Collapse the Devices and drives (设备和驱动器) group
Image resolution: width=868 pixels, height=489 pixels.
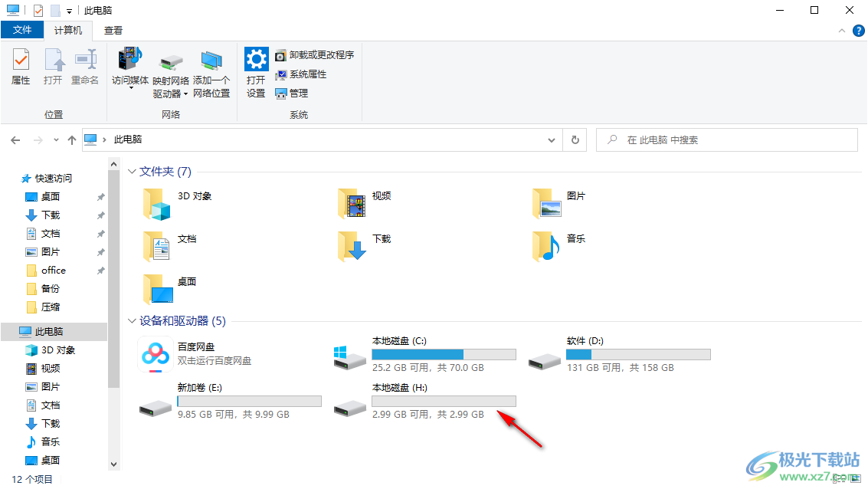(132, 320)
